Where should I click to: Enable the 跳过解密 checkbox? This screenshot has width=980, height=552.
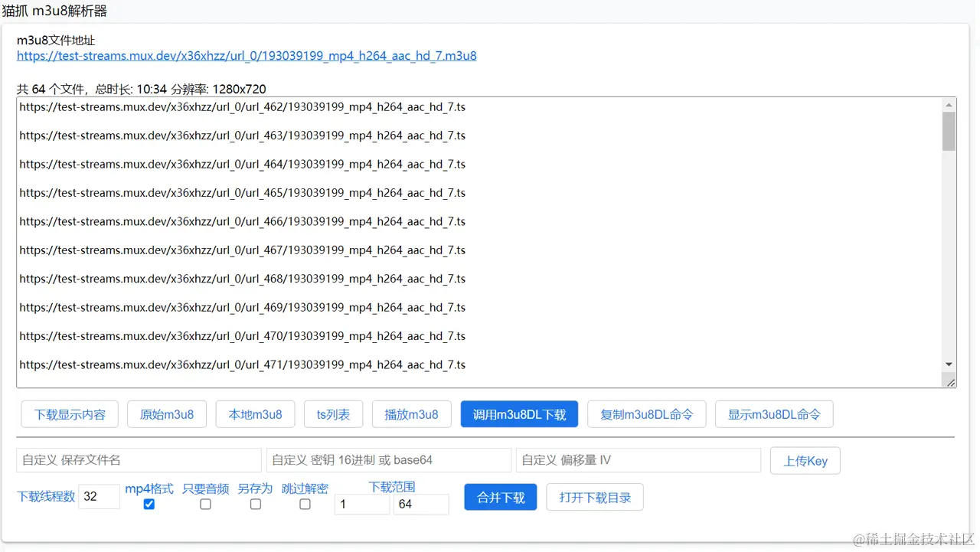pyautogui.click(x=305, y=504)
